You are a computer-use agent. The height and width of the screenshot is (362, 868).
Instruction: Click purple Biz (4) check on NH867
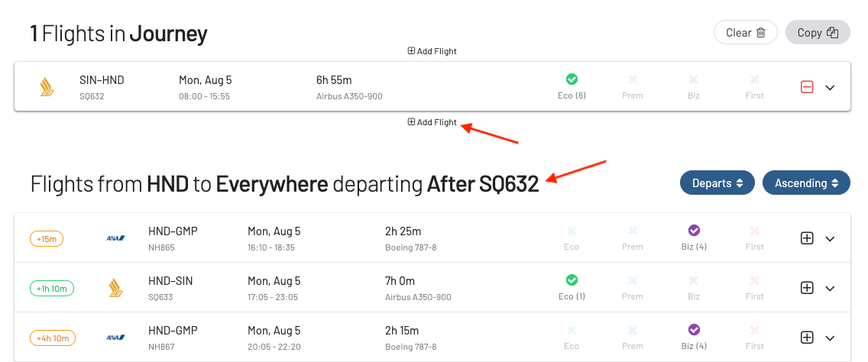[x=694, y=330]
